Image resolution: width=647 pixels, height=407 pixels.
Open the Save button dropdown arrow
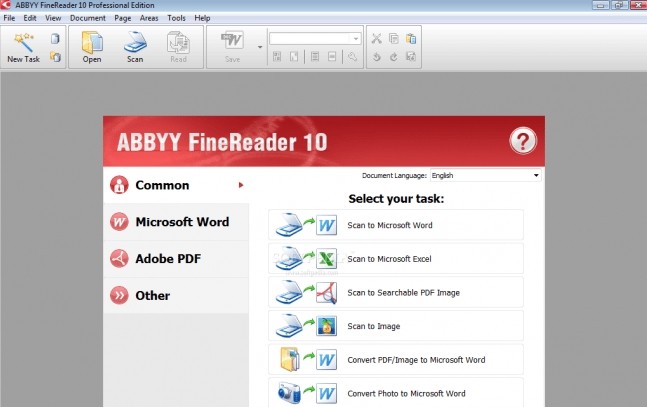260,47
